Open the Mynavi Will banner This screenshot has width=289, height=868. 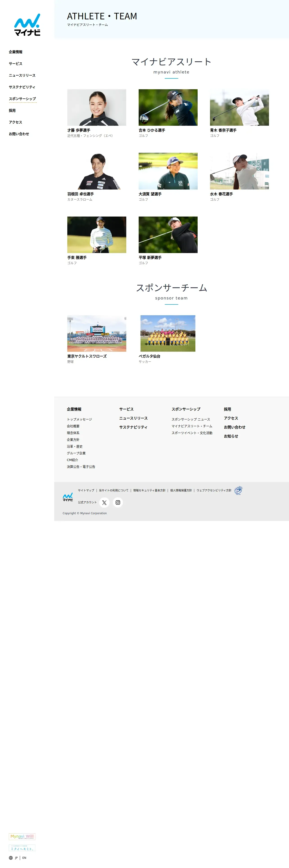pyautogui.click(x=22, y=836)
